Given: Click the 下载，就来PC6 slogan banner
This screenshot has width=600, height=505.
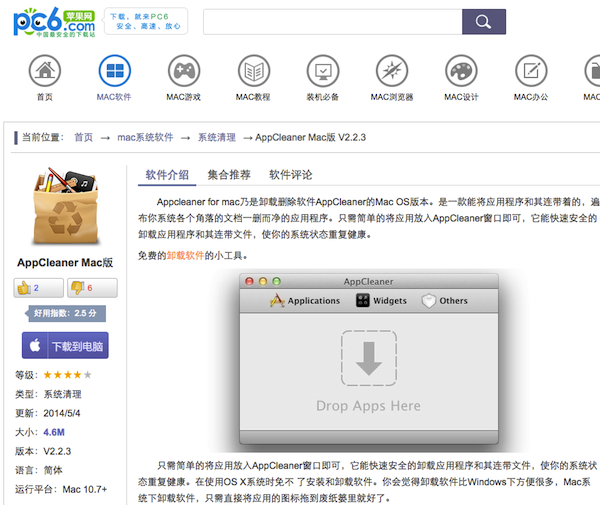Looking at the screenshot, I should 146,21.
